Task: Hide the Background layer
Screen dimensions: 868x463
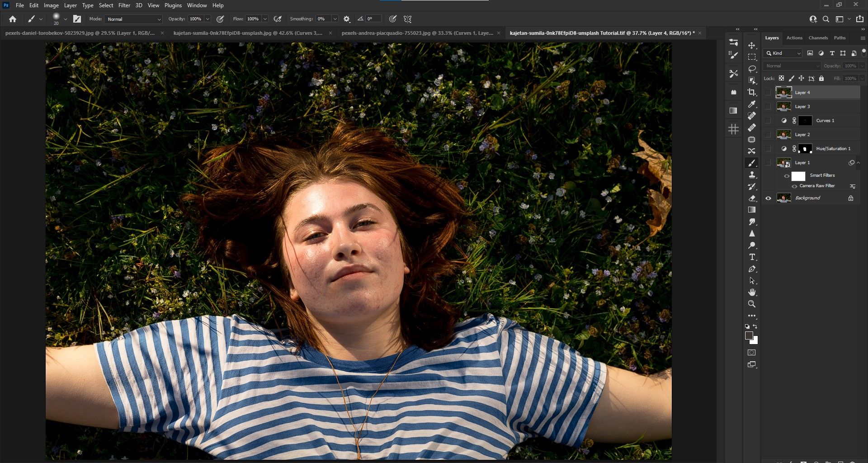Action: [x=768, y=198]
